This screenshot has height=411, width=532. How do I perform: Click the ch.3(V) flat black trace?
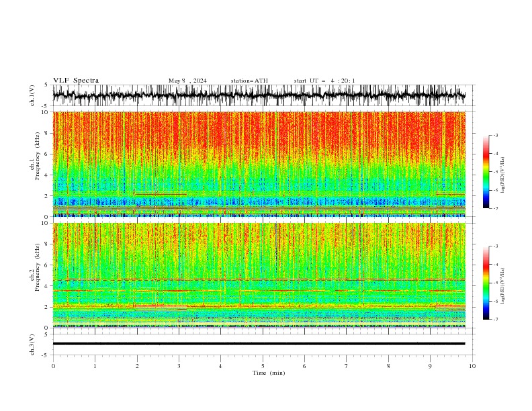click(x=259, y=344)
